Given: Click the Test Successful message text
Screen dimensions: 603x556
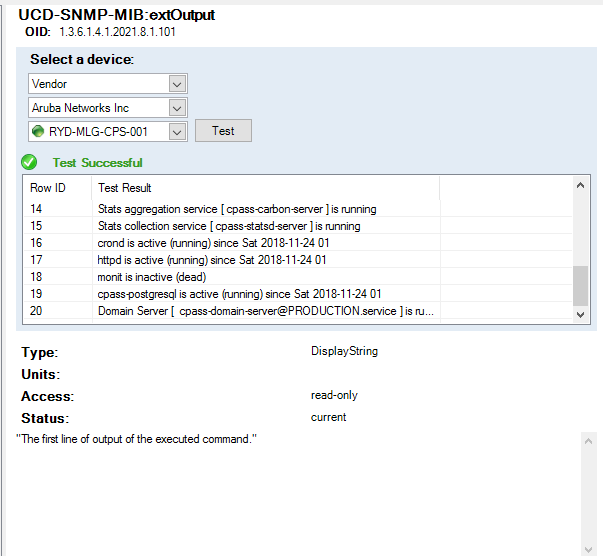Looking at the screenshot, I should coord(97,163).
